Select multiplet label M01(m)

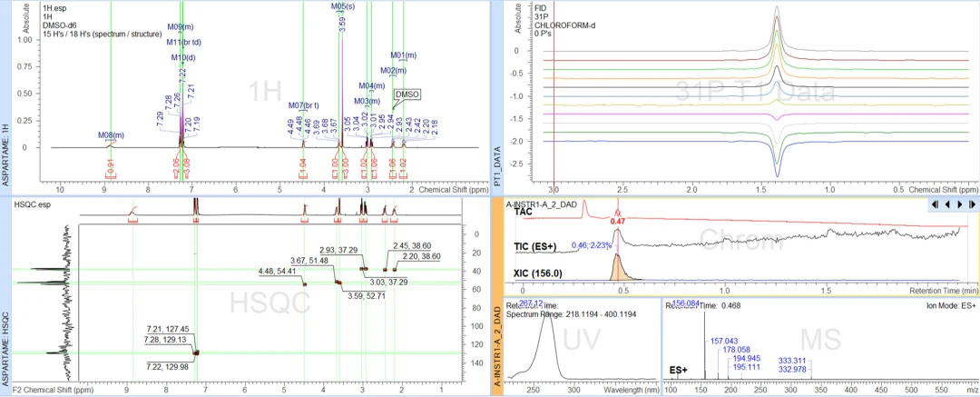point(403,55)
